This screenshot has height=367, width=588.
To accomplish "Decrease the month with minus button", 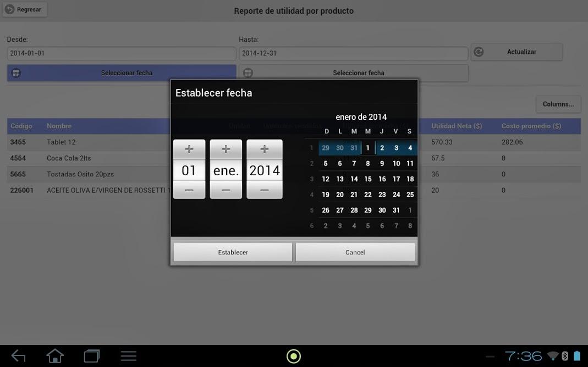I will [226, 190].
